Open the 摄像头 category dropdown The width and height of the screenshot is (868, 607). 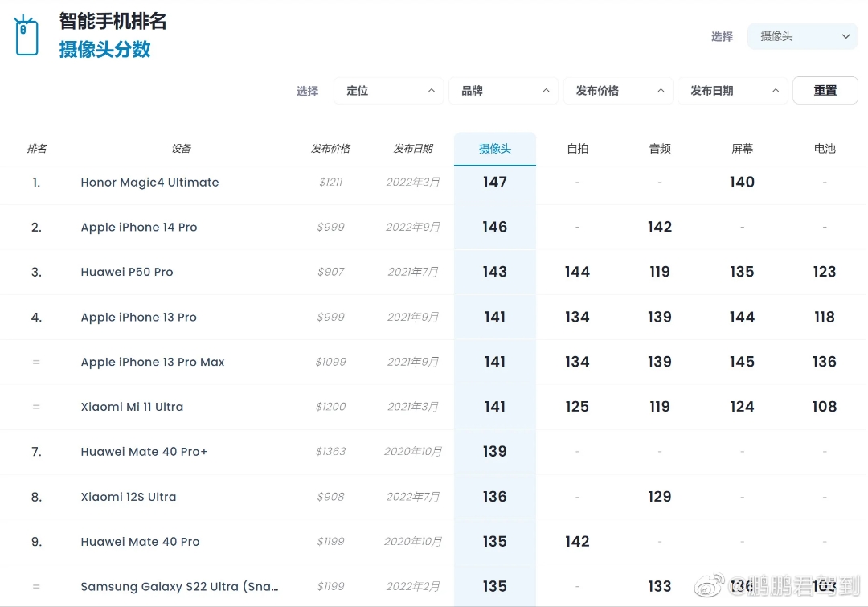click(x=802, y=36)
